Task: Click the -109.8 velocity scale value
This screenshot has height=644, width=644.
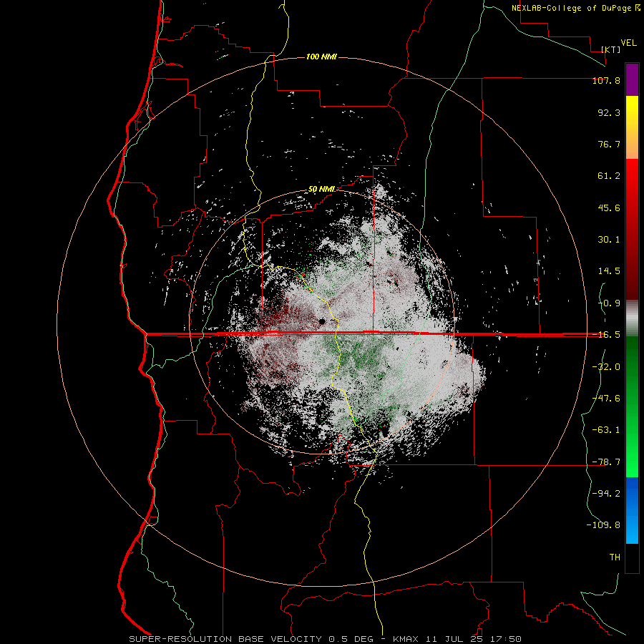Action: click(603, 525)
